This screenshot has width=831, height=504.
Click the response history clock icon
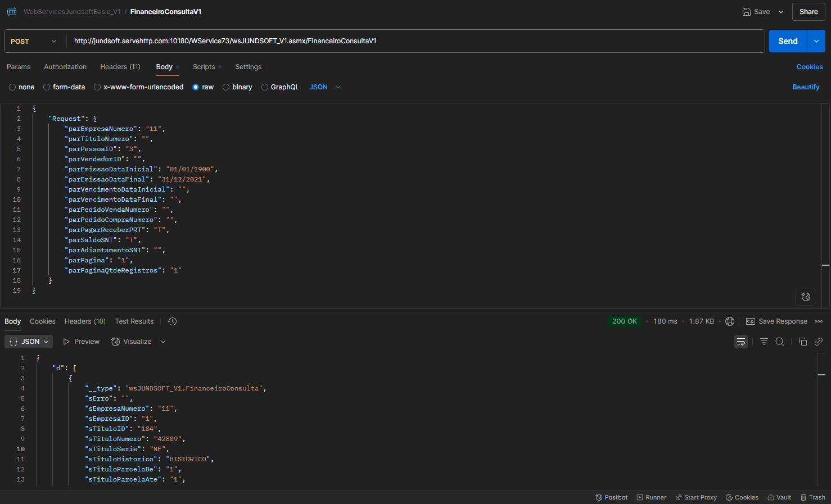[173, 321]
